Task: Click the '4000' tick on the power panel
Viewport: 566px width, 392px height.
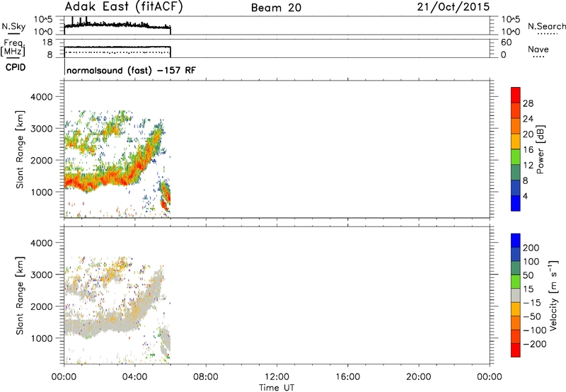Action: (x=42, y=97)
